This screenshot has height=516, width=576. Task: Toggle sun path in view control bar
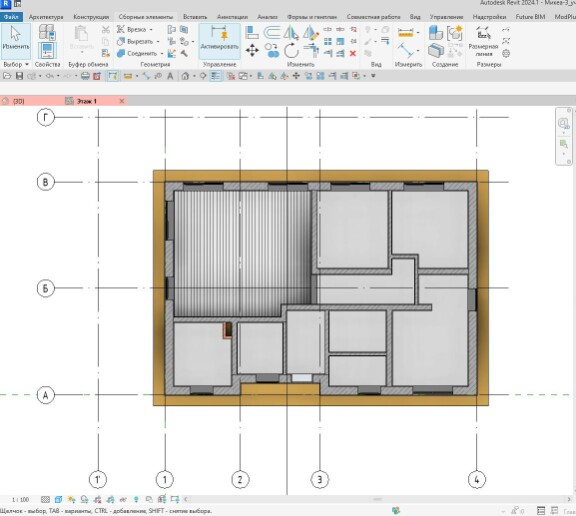coord(72,499)
